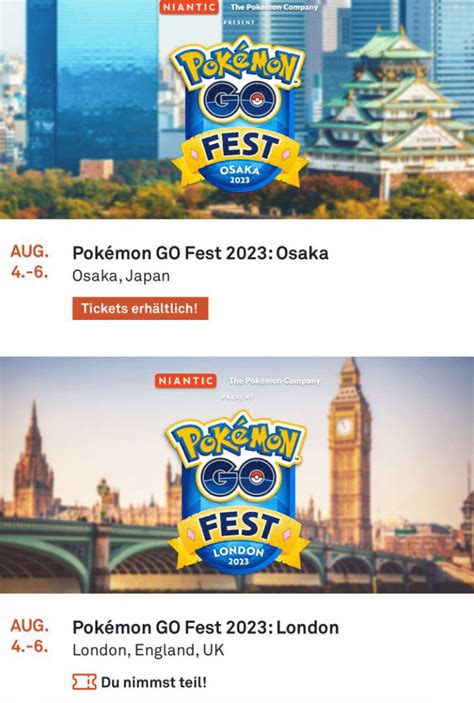Tap the Niantic logo on the Osaka banner
The width and height of the screenshot is (474, 703).
click(x=189, y=7)
